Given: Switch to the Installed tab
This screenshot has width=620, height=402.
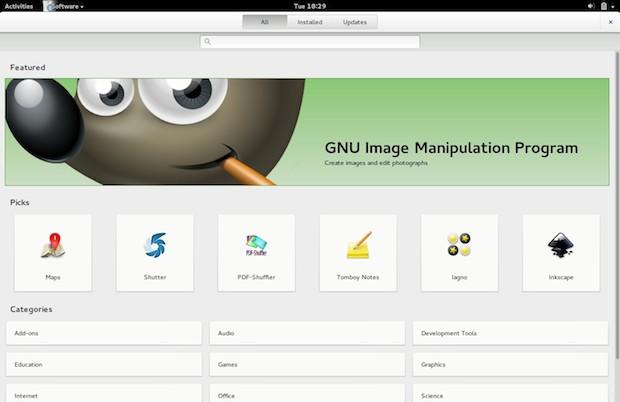Looking at the screenshot, I should pyautogui.click(x=310, y=22).
